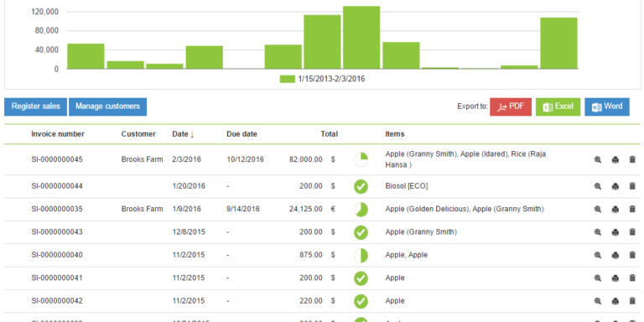Screen dimensions: 644x322
Task: Delete invoice SI-0000000041 with trash icon
Action: (632, 278)
